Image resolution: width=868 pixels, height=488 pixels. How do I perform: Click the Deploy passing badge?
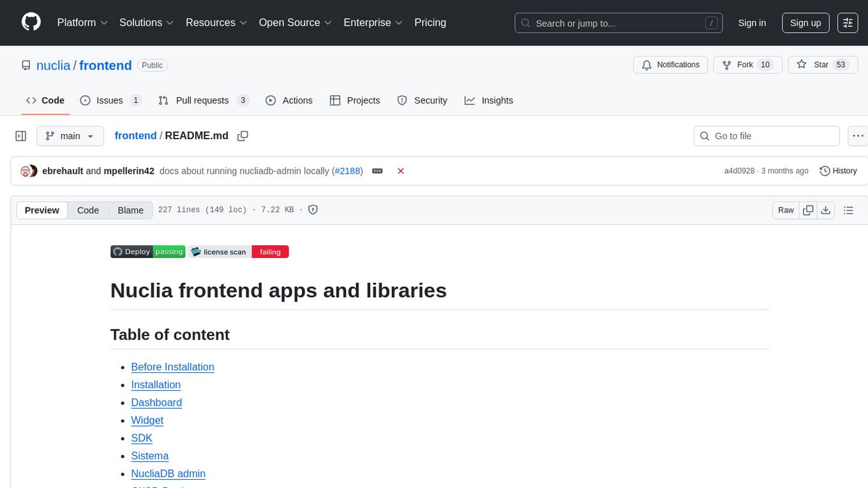148,252
